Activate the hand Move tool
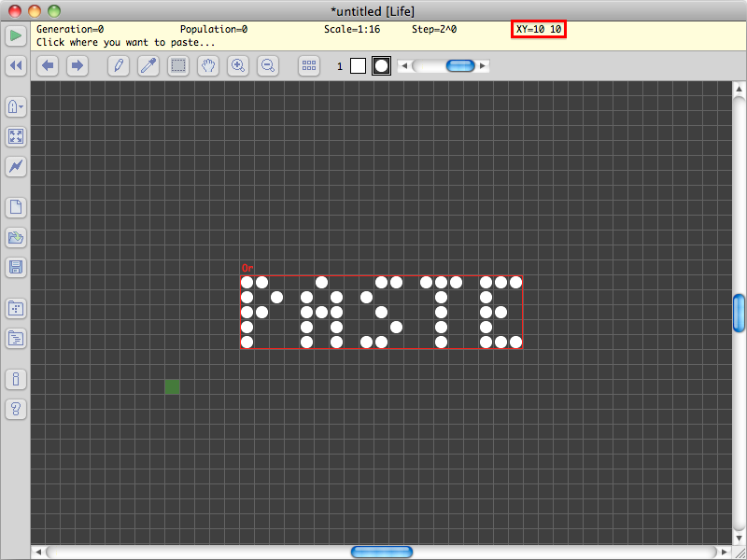This screenshot has width=747, height=560. click(x=208, y=65)
